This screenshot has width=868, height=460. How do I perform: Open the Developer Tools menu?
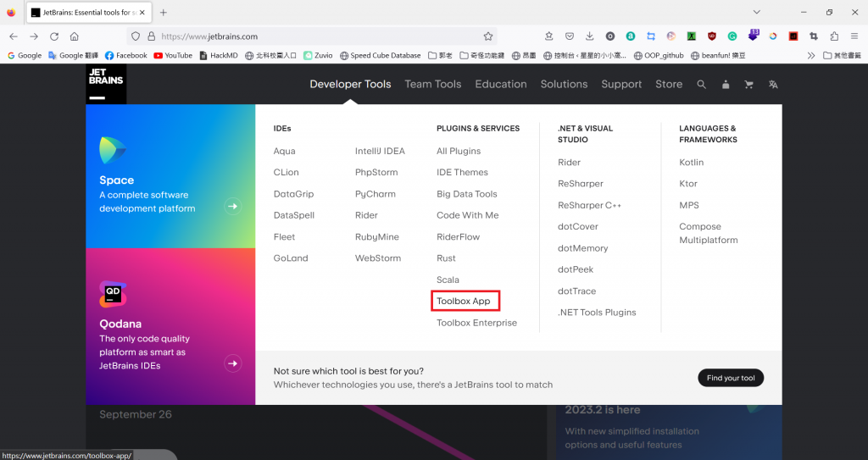(x=350, y=84)
